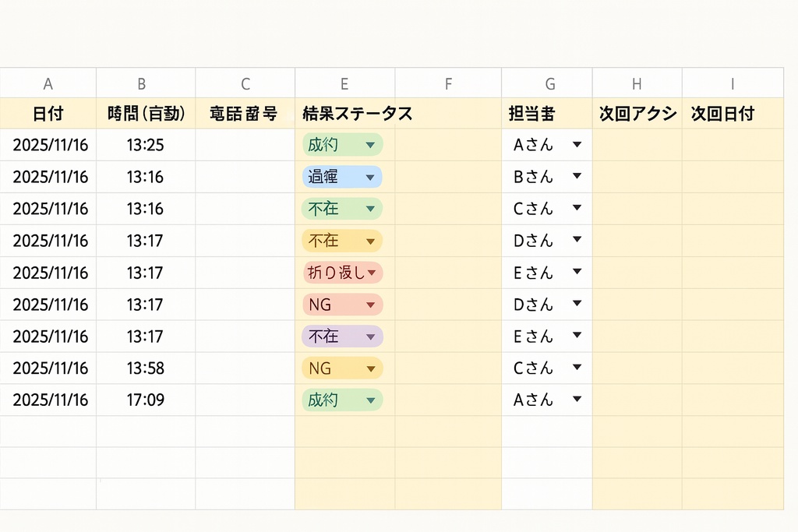Expand the Cさん assignee dropdown in the 13:58 row

click(x=577, y=367)
